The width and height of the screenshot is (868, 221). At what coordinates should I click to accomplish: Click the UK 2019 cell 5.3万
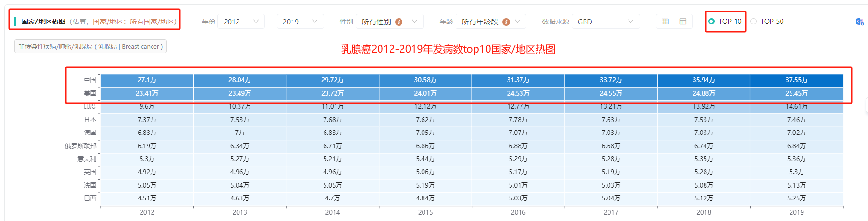(x=796, y=172)
